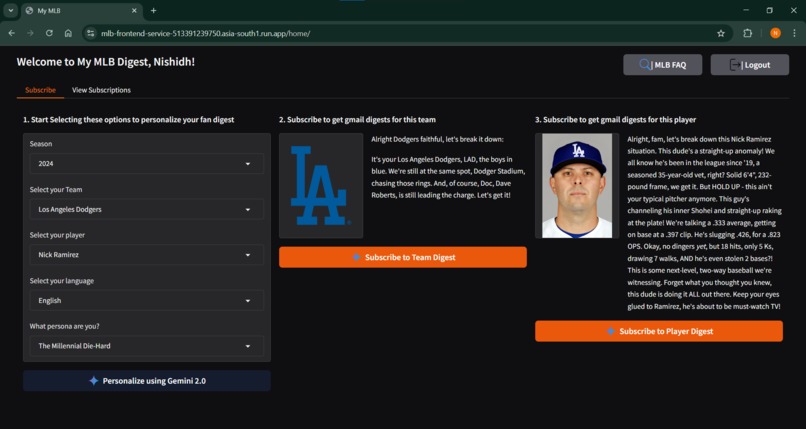Open site information icon in address bar
This screenshot has height=429, width=806.
coord(91,33)
